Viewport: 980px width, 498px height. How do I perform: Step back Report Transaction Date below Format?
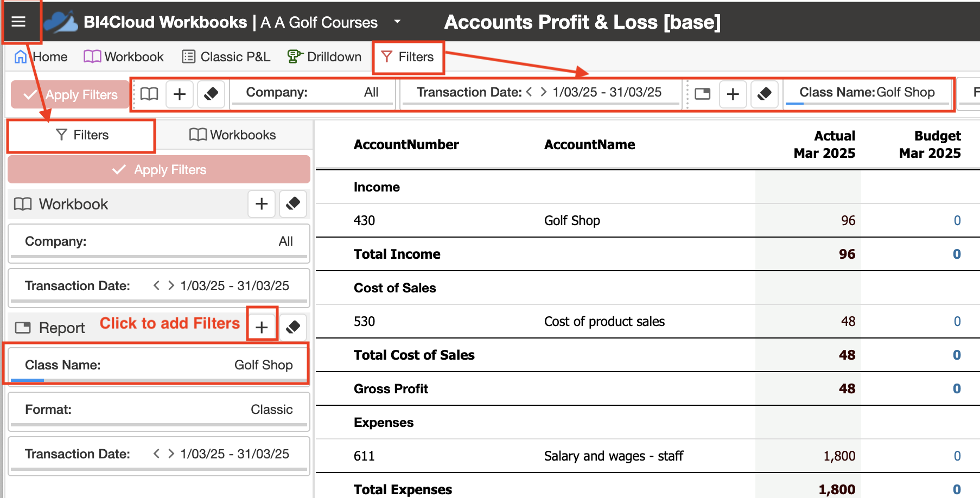click(x=156, y=454)
